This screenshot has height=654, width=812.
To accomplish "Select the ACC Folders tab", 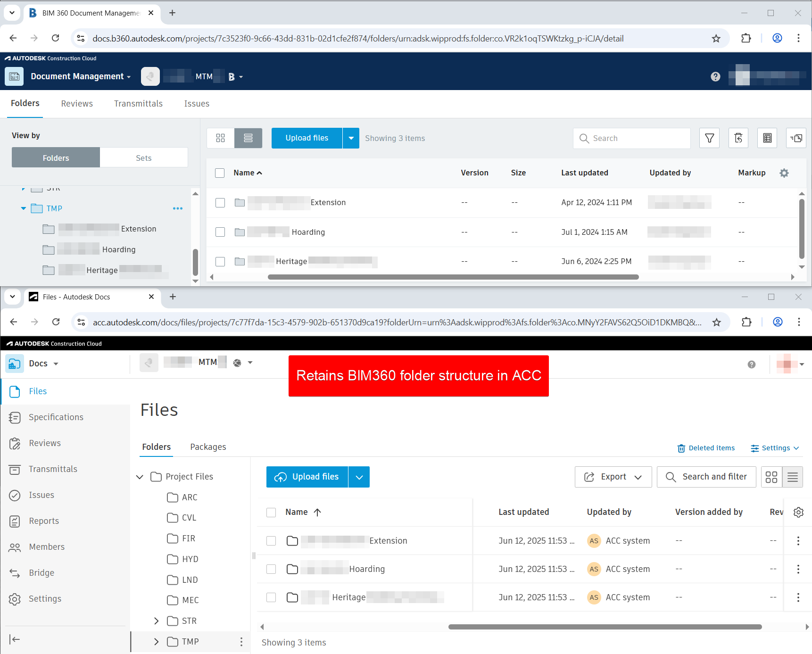I will pos(157,447).
